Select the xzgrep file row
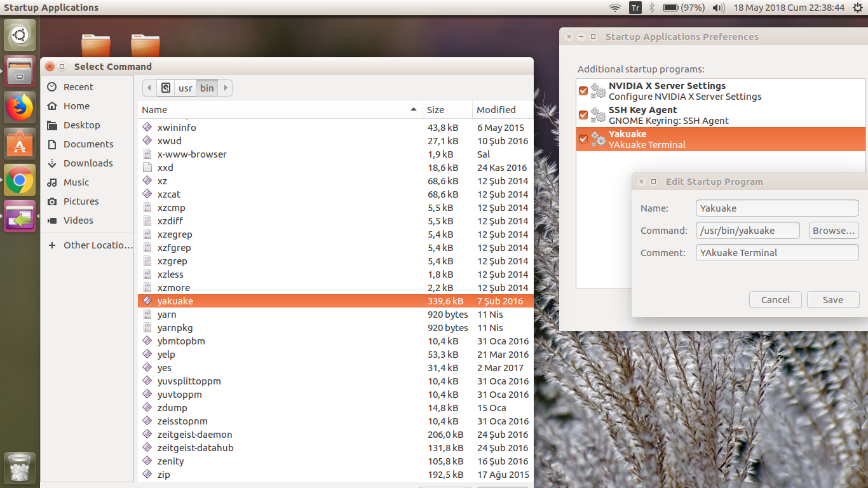Viewport: 868px width, 488px height. pyautogui.click(x=335, y=261)
